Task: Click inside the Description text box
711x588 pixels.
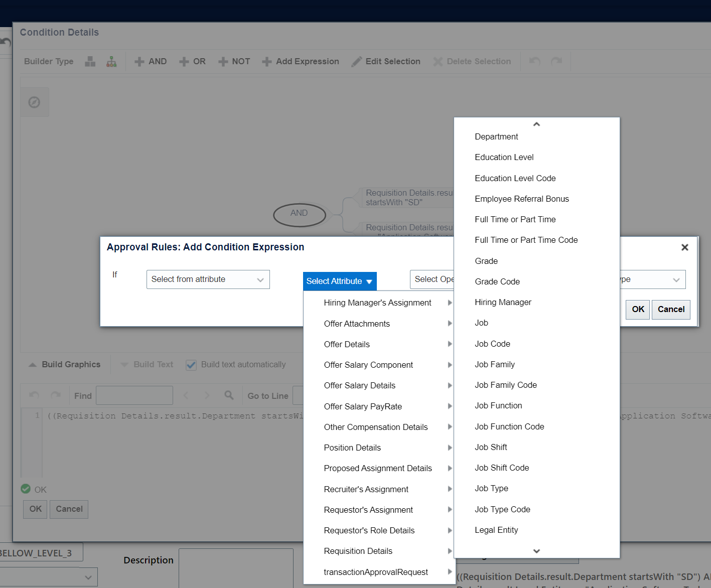Action: point(236,569)
